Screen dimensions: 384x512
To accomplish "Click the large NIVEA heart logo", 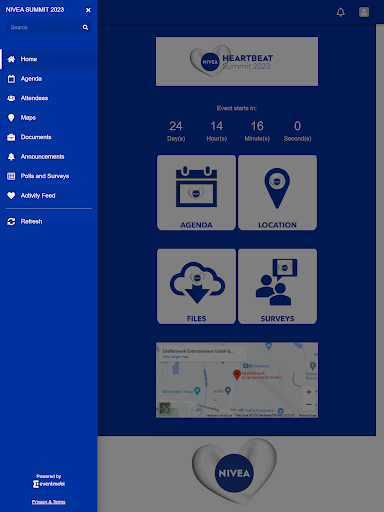I will point(234,471).
